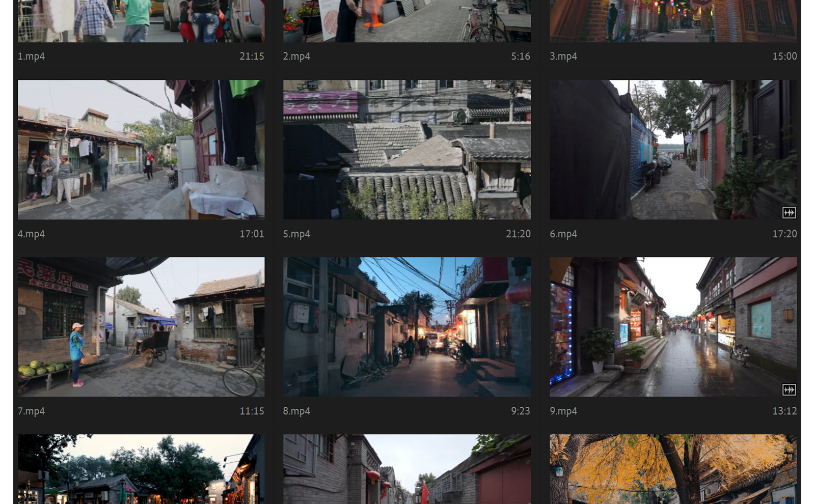815x504 pixels.
Task: Click the file name 4.mp4
Action: [31, 234]
